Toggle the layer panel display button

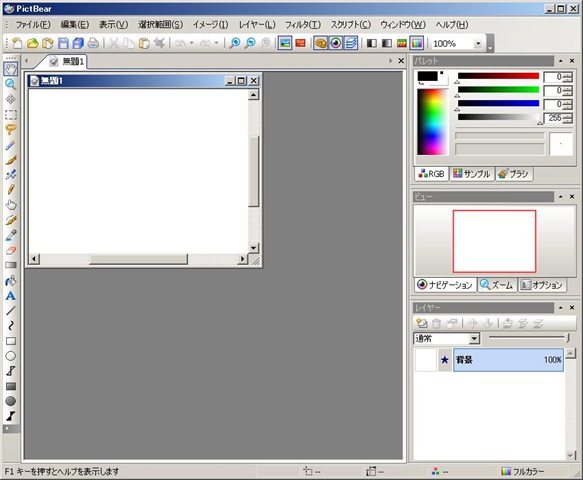coord(351,44)
